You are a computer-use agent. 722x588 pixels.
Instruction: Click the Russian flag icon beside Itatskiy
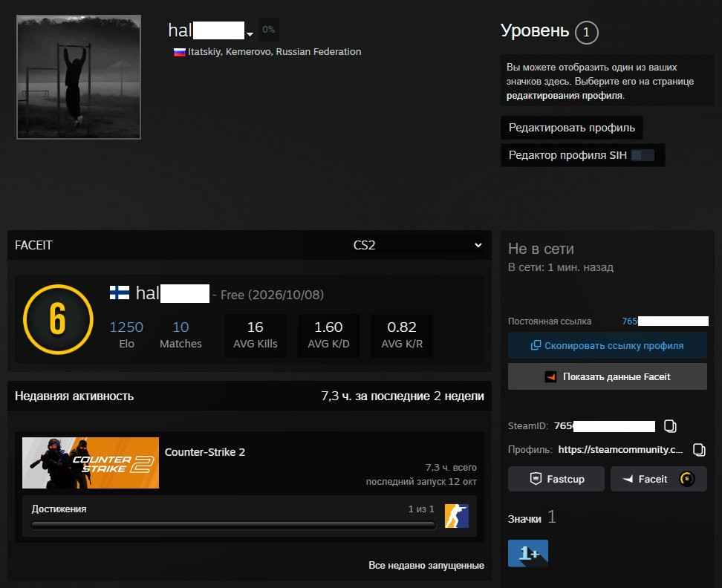point(179,52)
